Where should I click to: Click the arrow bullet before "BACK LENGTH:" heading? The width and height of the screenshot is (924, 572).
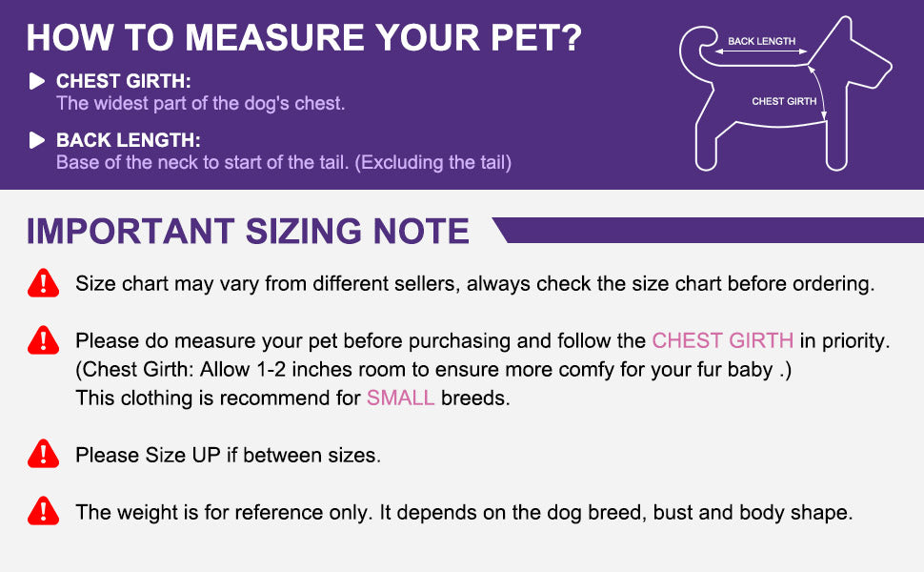[37, 140]
